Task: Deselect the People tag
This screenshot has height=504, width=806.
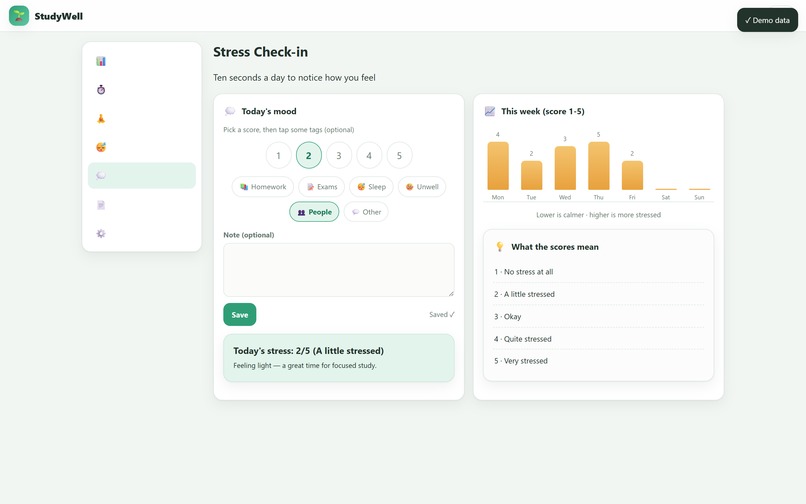Action: point(314,212)
